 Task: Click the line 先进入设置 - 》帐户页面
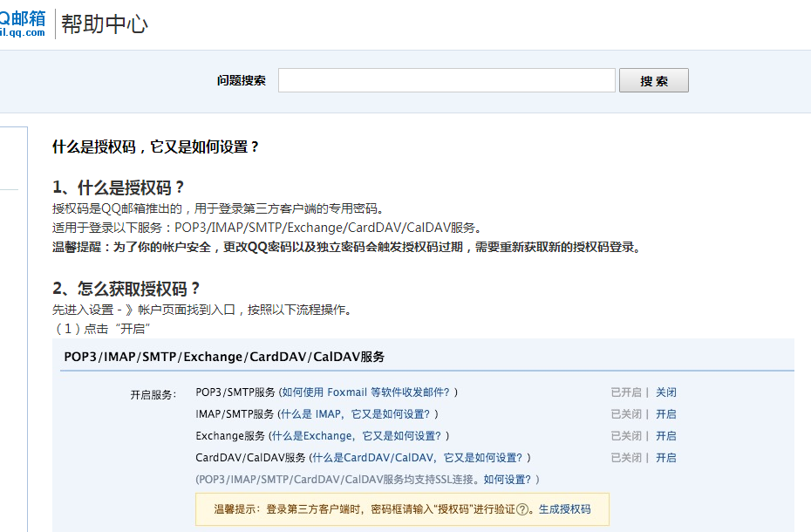[x=202, y=310]
